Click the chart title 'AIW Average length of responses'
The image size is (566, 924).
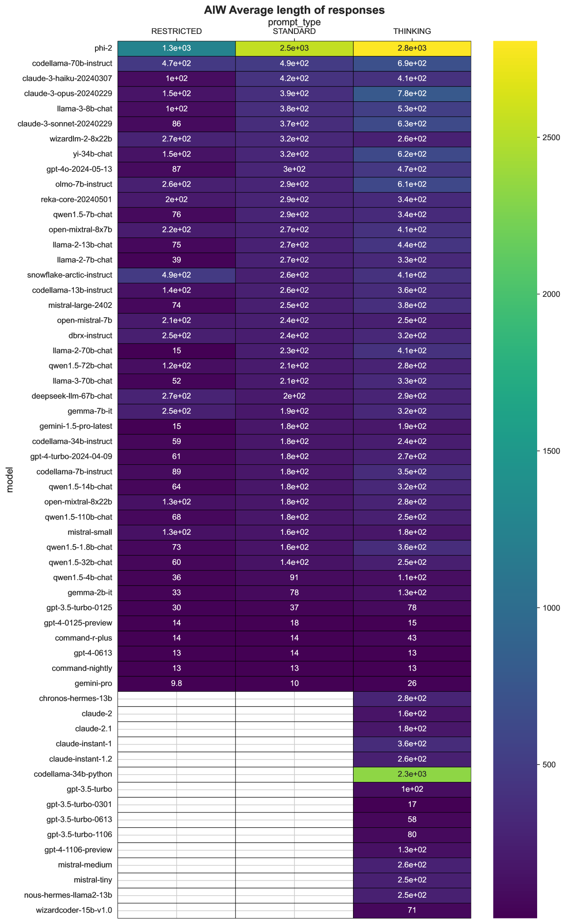pos(294,10)
